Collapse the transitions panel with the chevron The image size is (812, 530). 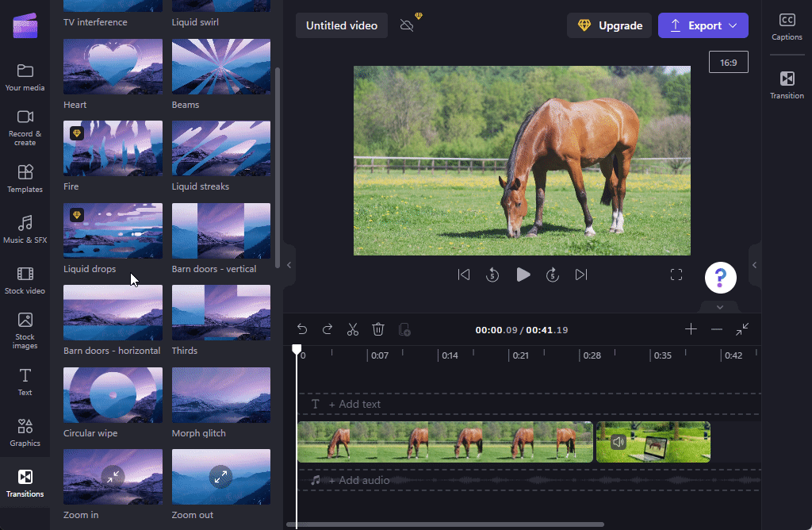pos(289,265)
